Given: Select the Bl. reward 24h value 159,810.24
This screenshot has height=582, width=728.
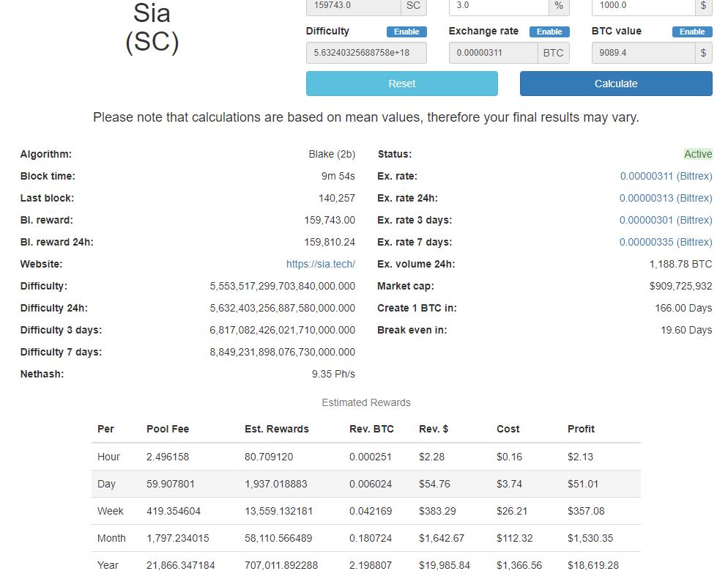Looking at the screenshot, I should coord(330,242).
